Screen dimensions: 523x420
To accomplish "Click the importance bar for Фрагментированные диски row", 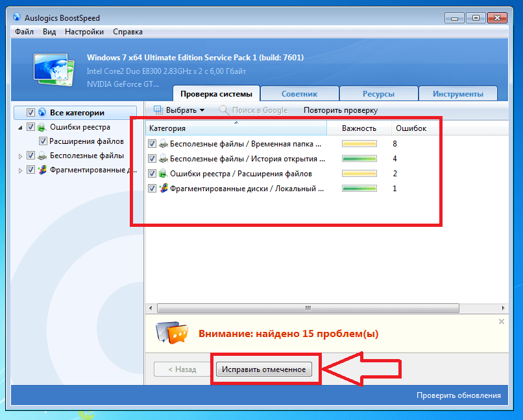I will (359, 189).
